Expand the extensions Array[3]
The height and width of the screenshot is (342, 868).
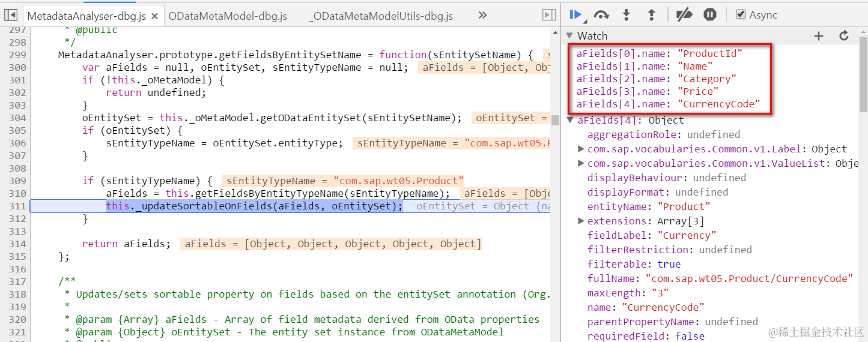click(581, 221)
